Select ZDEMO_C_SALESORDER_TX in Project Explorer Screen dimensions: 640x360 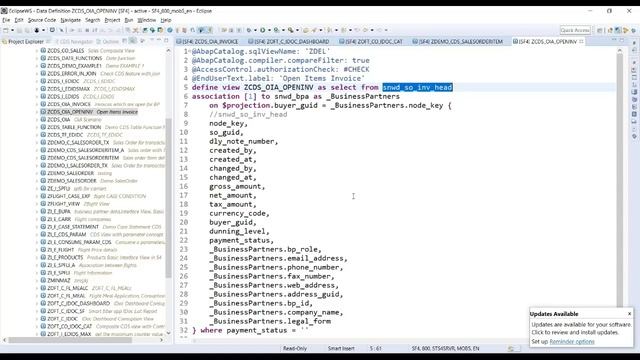coord(78,142)
